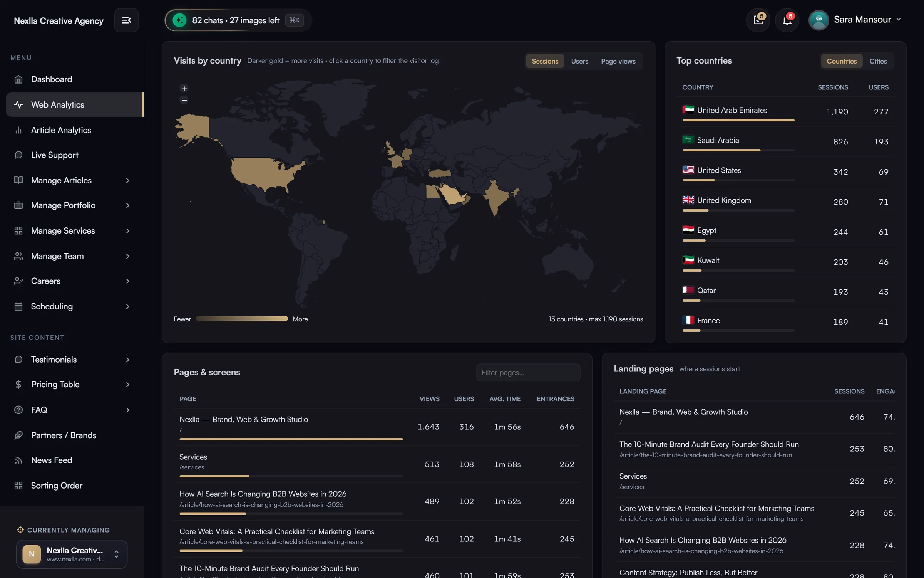Zoom in the map with plus icon
This screenshot has width=924, height=578.
tap(184, 89)
